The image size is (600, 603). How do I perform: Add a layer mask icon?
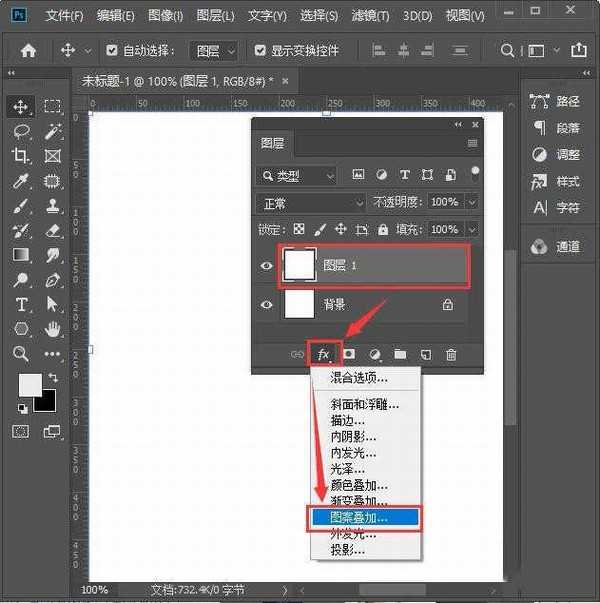click(349, 354)
